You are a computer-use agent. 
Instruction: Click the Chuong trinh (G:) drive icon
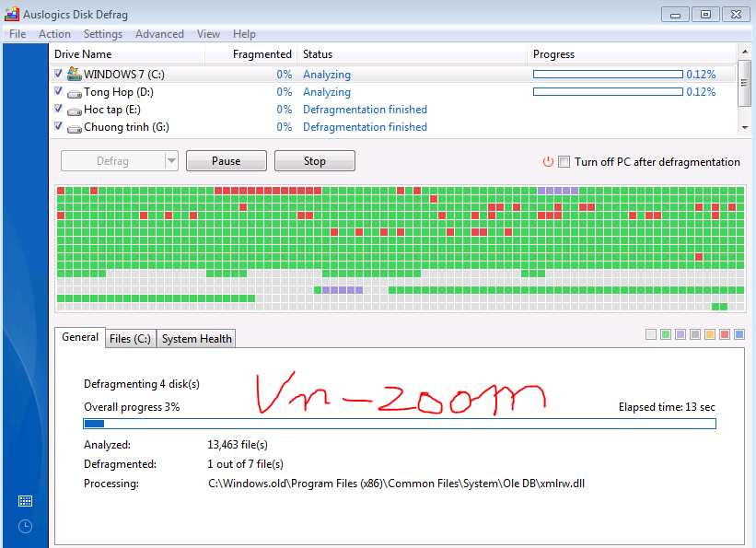click(75, 129)
